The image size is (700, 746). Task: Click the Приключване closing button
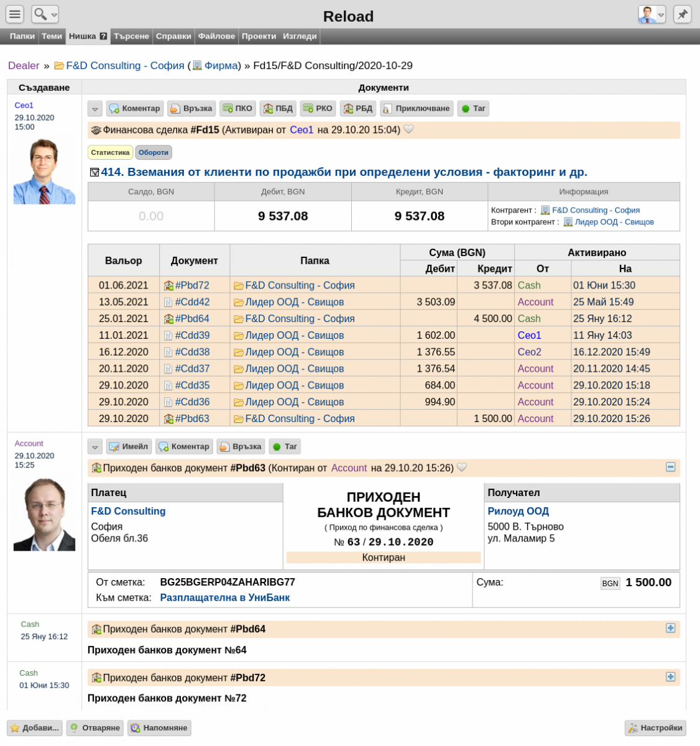[x=417, y=108]
